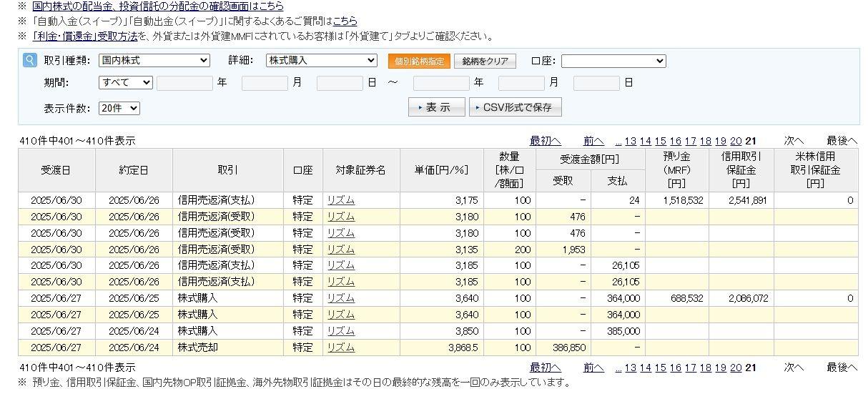
Task: Expand the 詳細 dropdown showing 株式購入
Action: (321, 61)
